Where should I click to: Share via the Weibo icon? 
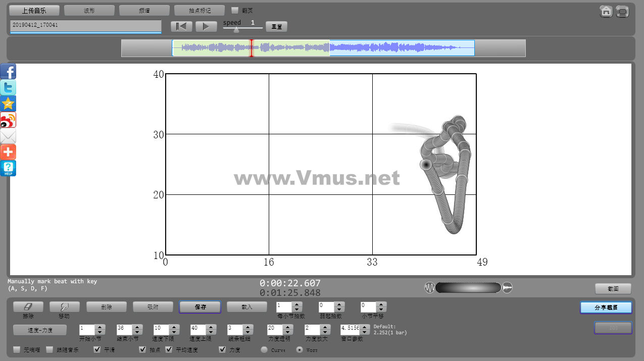tap(8, 120)
